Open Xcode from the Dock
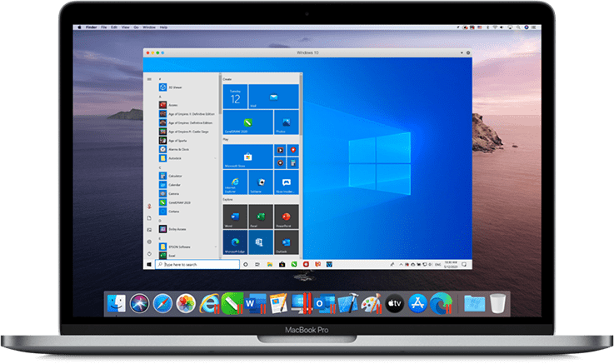Screen dimensions: 614x364 tap(348, 303)
